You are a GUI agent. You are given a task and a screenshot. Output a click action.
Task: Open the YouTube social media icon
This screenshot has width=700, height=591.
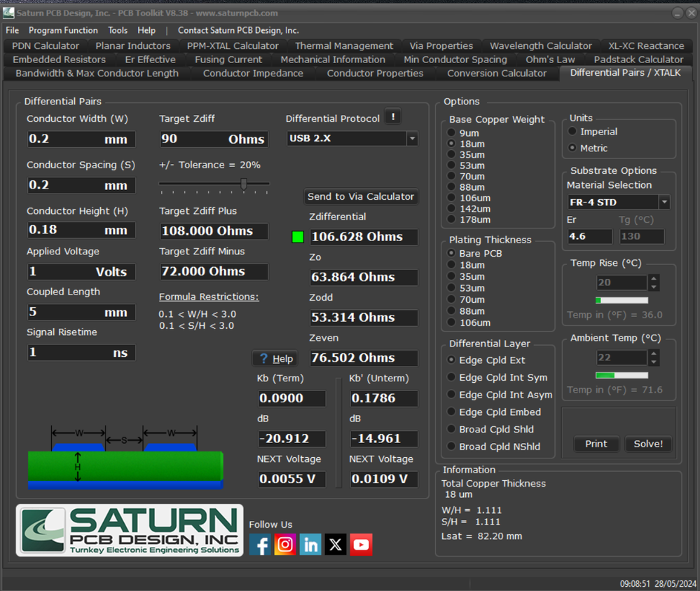coord(361,545)
